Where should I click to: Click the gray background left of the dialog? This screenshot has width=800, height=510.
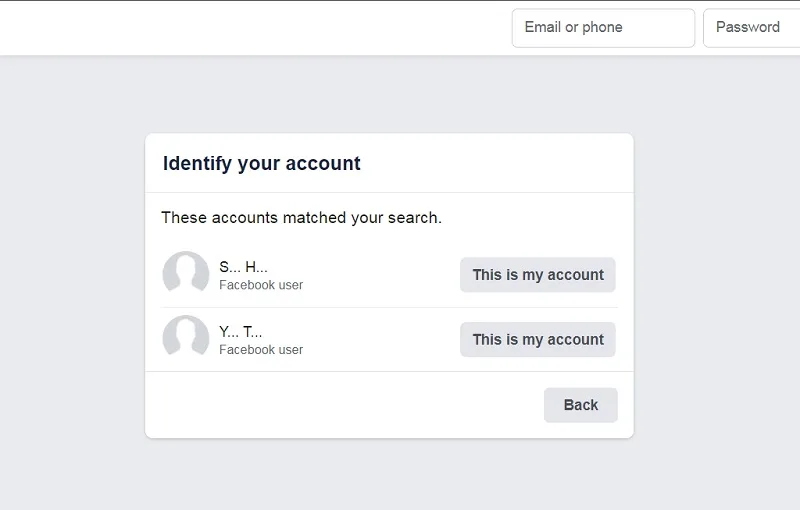pos(71,286)
